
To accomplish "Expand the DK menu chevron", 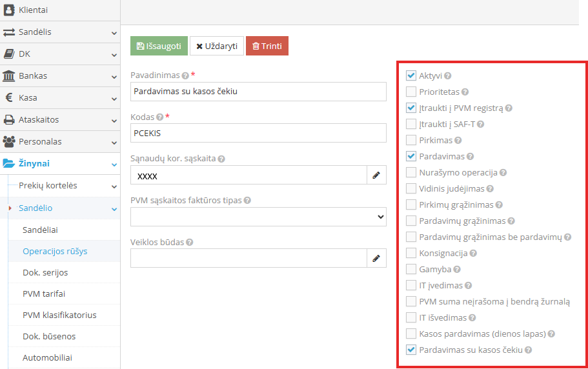I will (x=114, y=55).
